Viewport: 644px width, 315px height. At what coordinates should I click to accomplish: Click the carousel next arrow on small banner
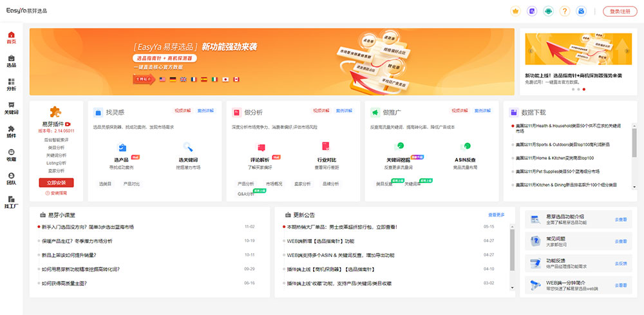627,51
